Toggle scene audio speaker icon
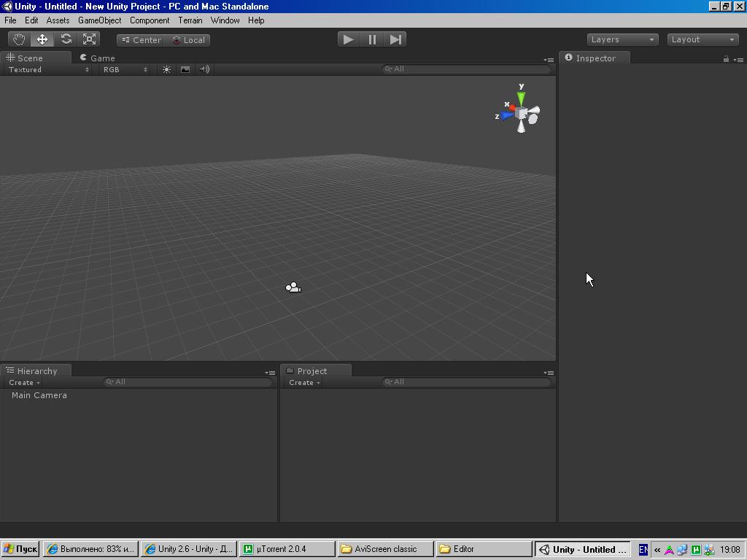This screenshot has height=560, width=747. pyautogui.click(x=205, y=69)
